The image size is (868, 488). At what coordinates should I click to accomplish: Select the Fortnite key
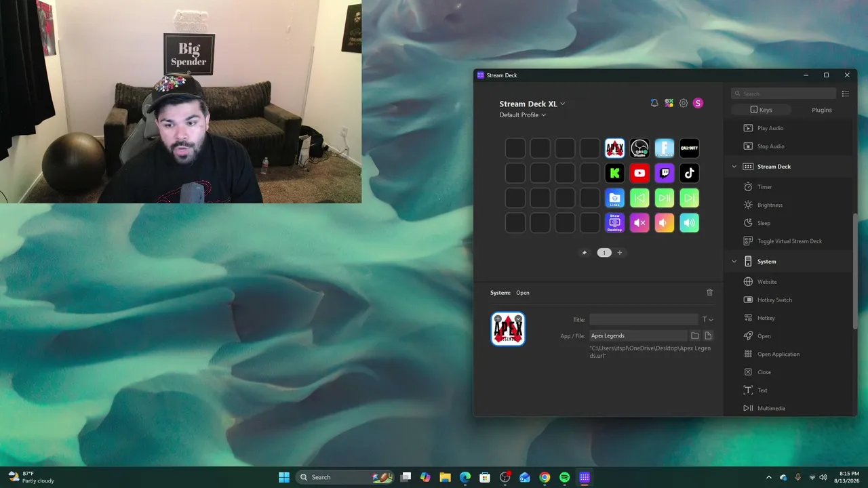point(665,148)
